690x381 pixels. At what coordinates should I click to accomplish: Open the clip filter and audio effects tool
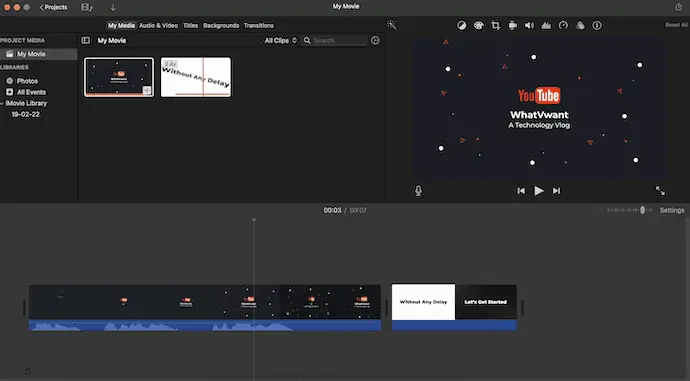point(580,26)
